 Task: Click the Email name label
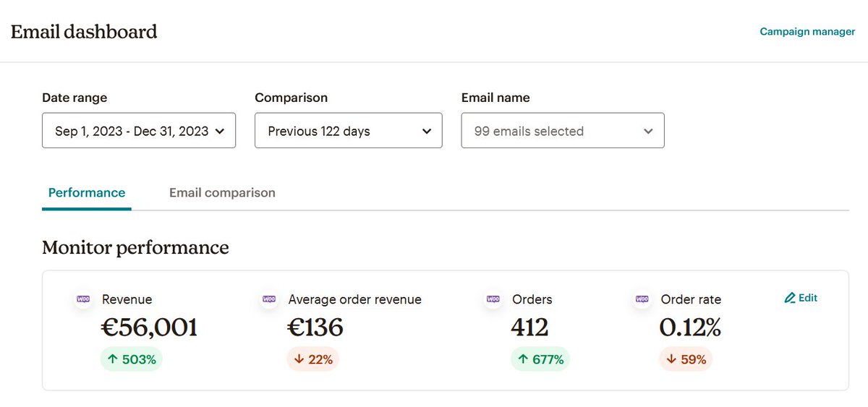tap(495, 98)
